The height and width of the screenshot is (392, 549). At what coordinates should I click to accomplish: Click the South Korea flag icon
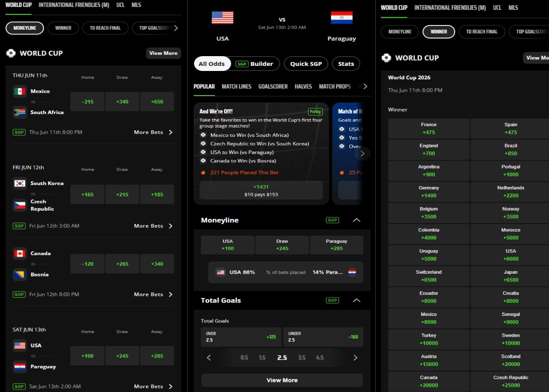tap(20, 183)
